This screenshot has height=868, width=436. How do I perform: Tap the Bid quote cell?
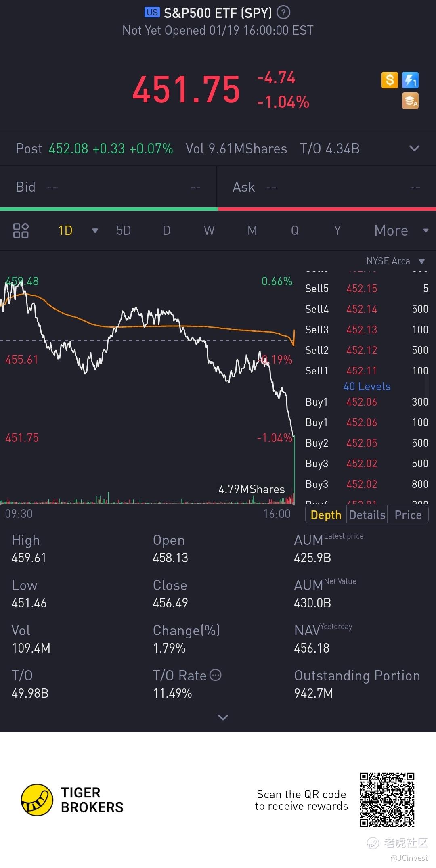click(x=108, y=187)
